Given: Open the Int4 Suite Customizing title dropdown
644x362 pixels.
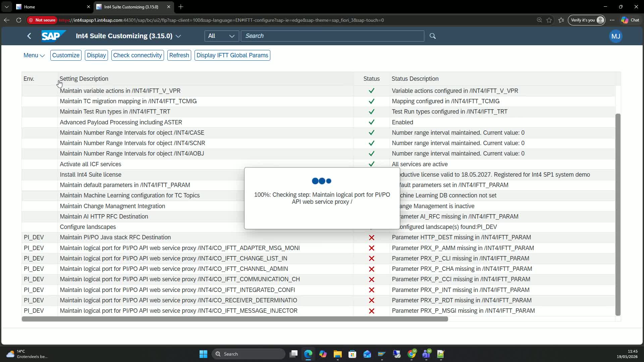Looking at the screenshot, I should (x=178, y=36).
